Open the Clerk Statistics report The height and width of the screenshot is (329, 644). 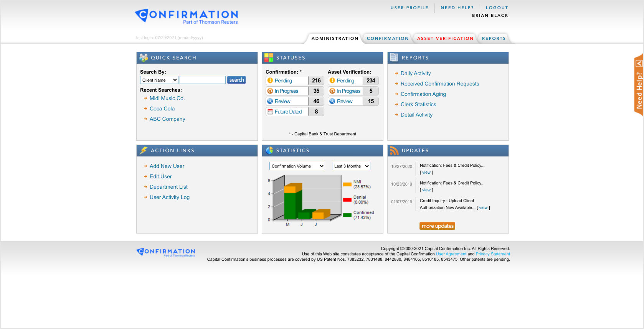(418, 104)
